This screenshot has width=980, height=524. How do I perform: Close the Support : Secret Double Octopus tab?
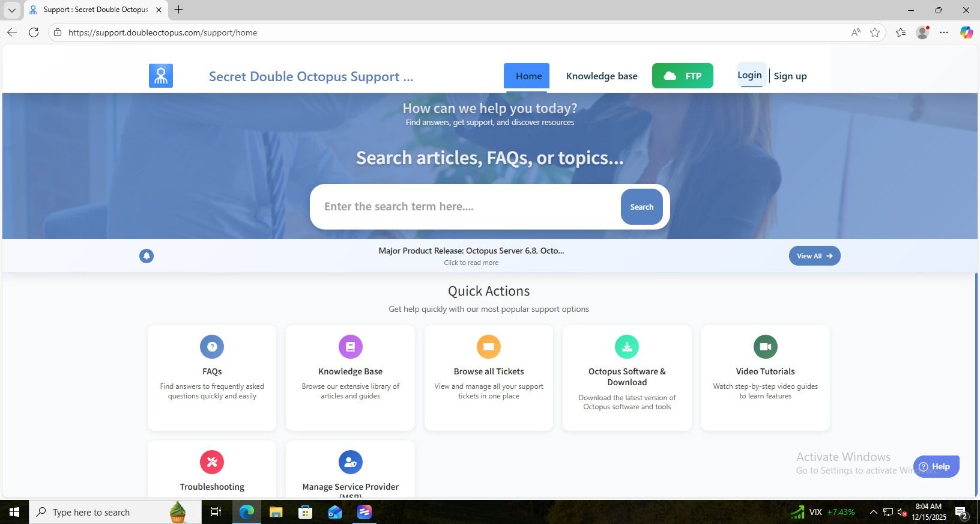click(159, 10)
